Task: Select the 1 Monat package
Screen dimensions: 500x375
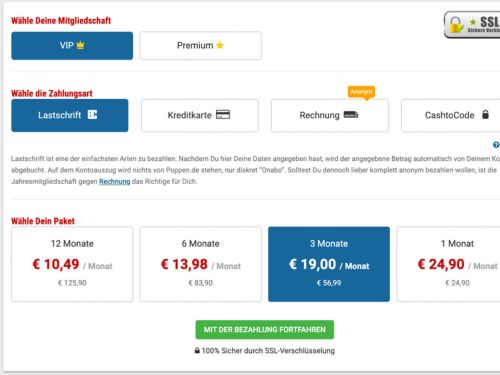Action: (448, 264)
